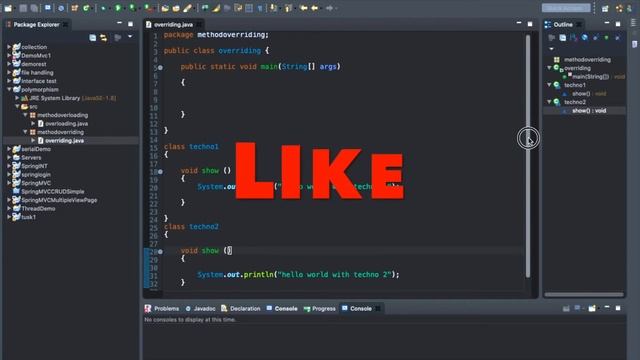Click Collapse All in Package Explorer toolbar
The image size is (640, 360).
click(x=93, y=38)
